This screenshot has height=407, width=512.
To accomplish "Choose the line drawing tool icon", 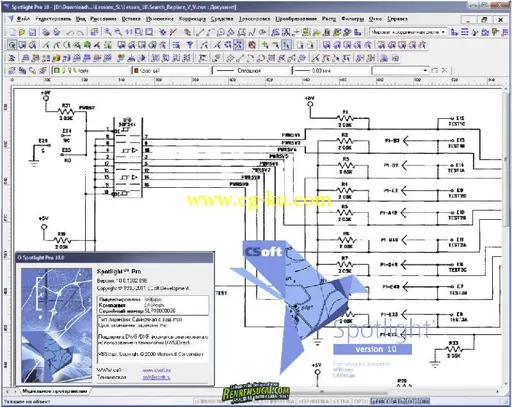I will 200,32.
